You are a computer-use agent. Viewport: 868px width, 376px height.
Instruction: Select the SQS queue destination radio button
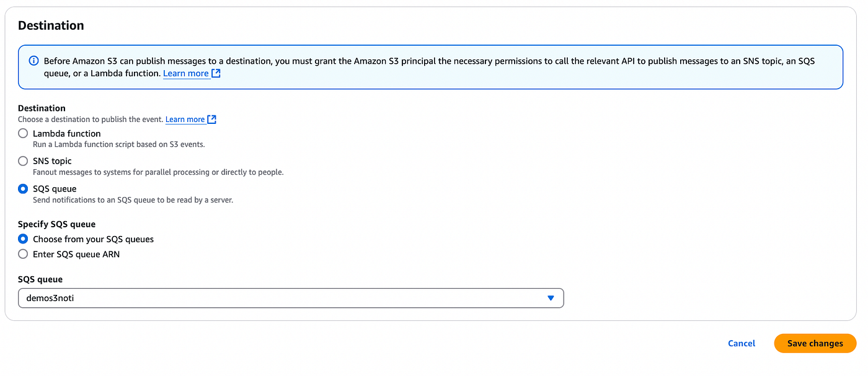click(23, 189)
